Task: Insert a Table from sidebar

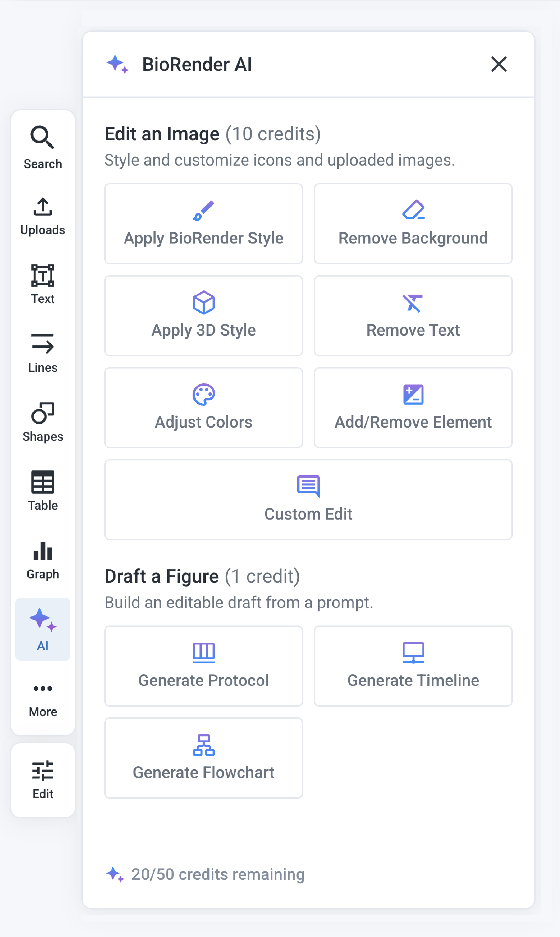Action: click(x=43, y=490)
